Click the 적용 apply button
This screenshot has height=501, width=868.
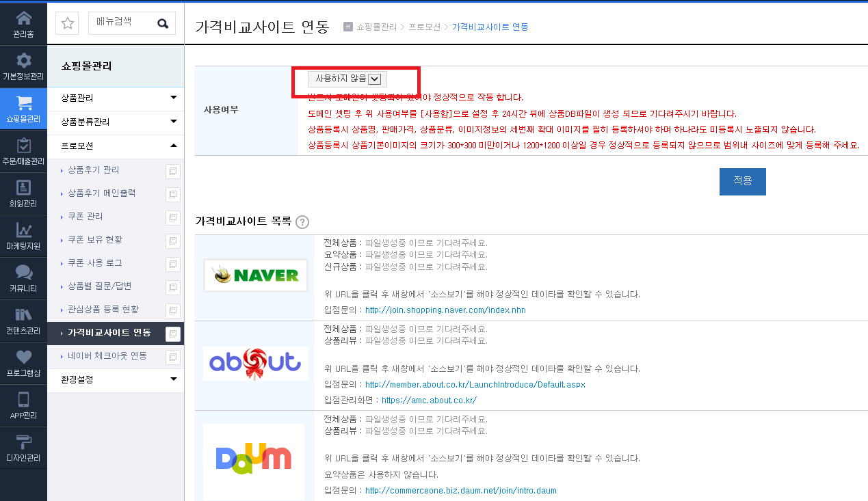pos(743,182)
